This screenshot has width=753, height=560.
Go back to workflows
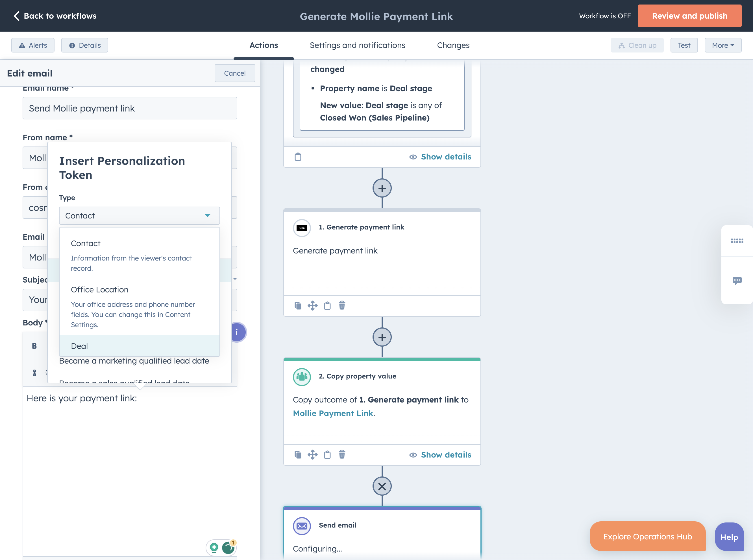point(55,16)
